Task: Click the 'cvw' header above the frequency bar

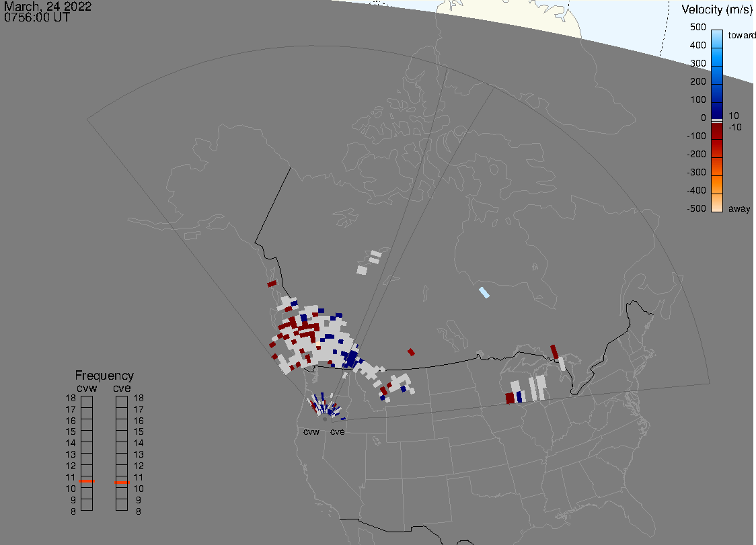Action: click(x=87, y=388)
